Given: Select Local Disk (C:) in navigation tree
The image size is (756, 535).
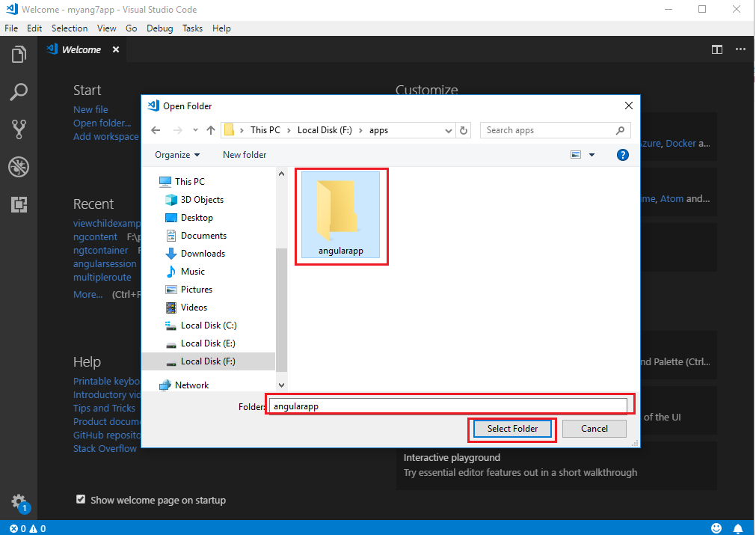Looking at the screenshot, I should (208, 325).
